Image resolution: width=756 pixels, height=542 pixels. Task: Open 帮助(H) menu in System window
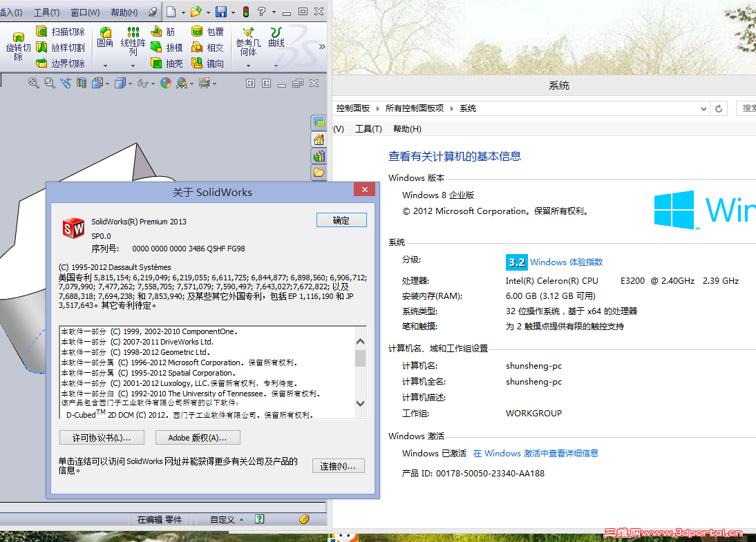(407, 128)
